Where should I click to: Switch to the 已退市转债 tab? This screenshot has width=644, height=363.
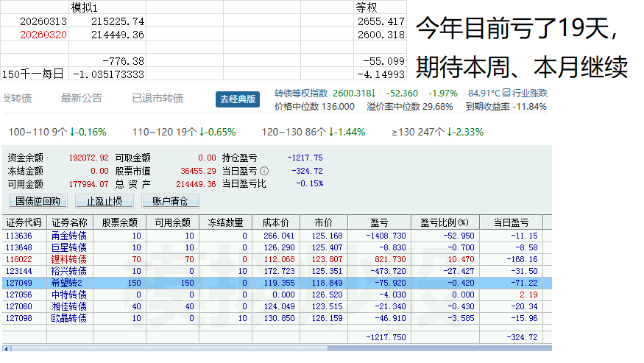click(157, 99)
